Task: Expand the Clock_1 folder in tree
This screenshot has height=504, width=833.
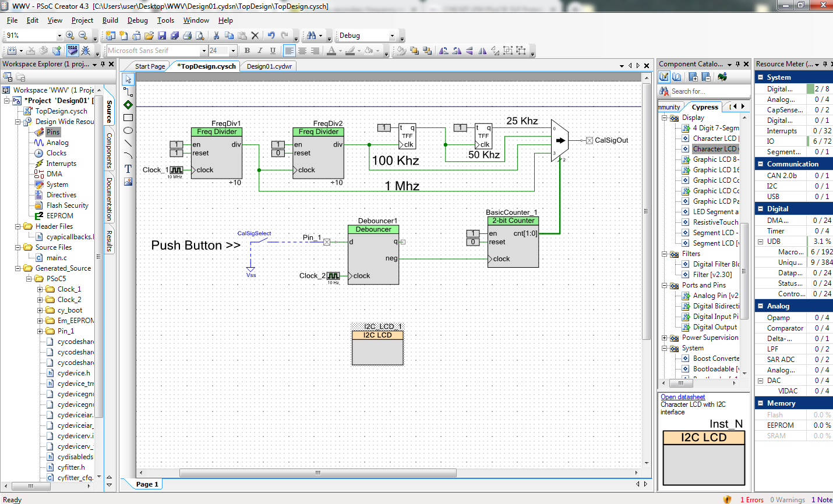Action: [x=40, y=289]
